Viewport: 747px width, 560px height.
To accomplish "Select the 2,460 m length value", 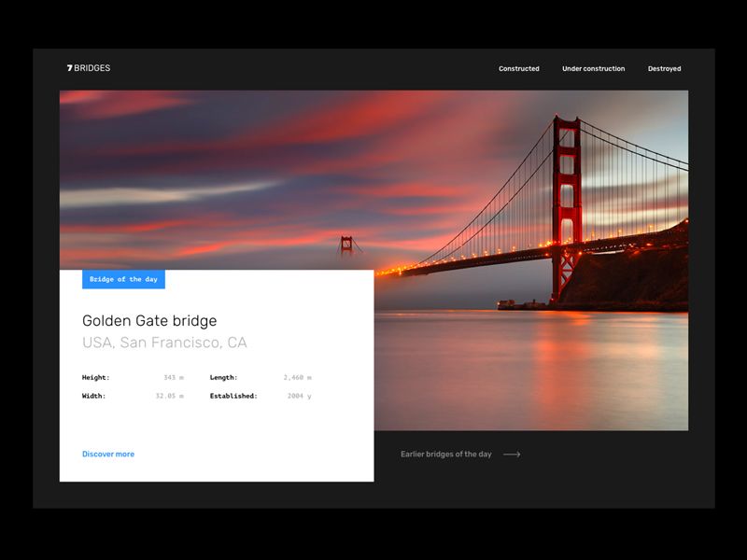I will tap(298, 378).
